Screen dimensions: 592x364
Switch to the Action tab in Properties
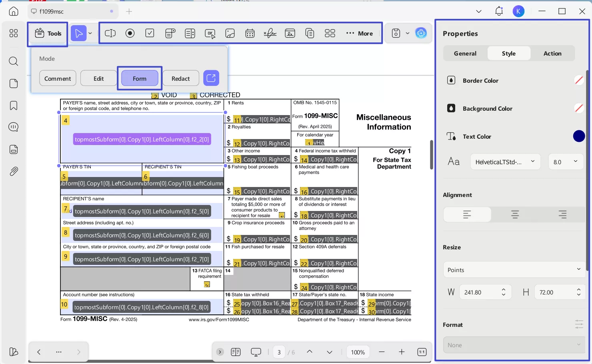point(552,53)
